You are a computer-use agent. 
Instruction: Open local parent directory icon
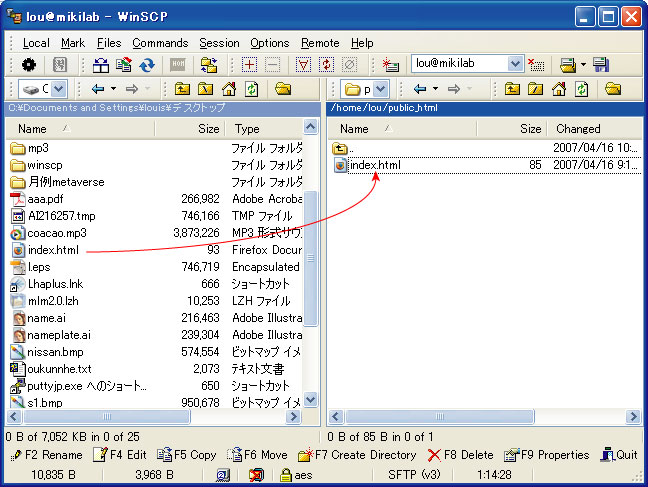pyautogui.click(x=182, y=89)
